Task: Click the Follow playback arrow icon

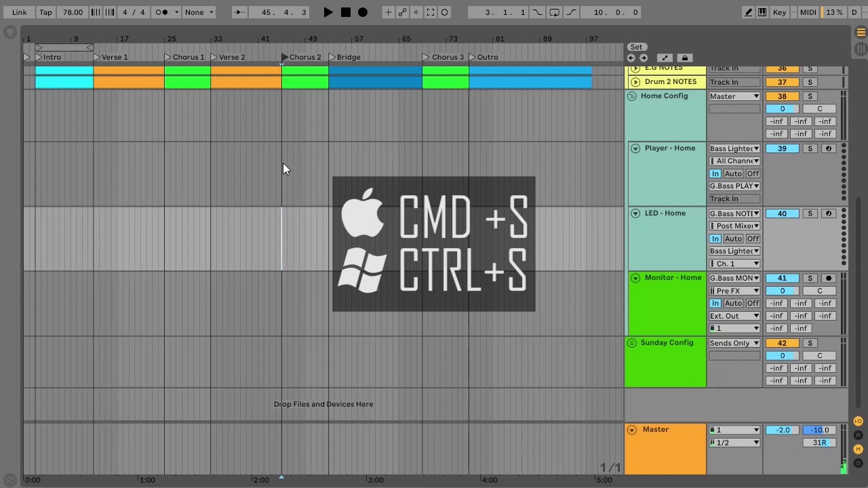Action: point(239,12)
